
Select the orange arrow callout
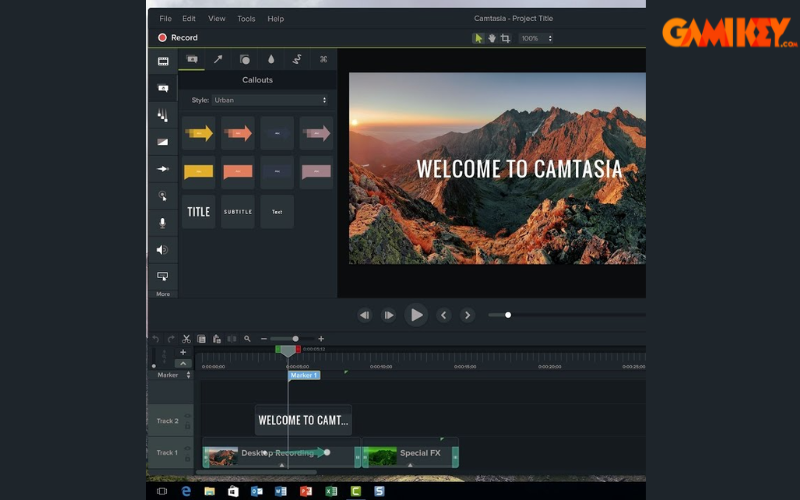tap(238, 133)
